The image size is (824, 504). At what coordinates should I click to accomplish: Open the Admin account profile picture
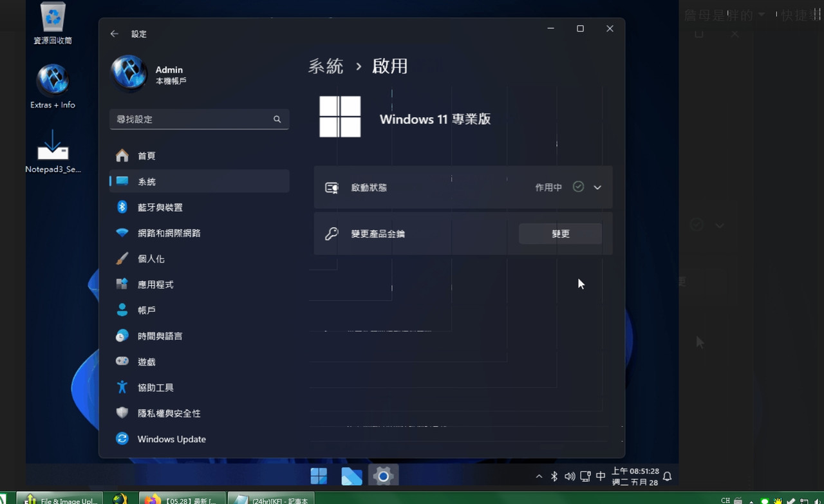(x=129, y=73)
